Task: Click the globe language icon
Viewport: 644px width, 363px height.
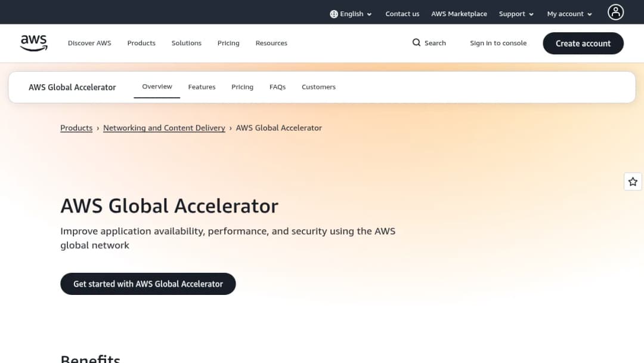Action: [334, 14]
